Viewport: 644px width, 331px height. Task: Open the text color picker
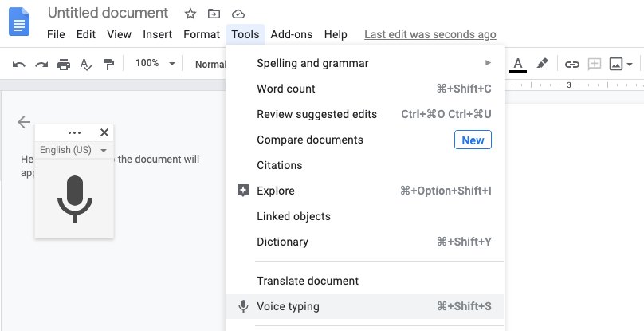pos(518,65)
